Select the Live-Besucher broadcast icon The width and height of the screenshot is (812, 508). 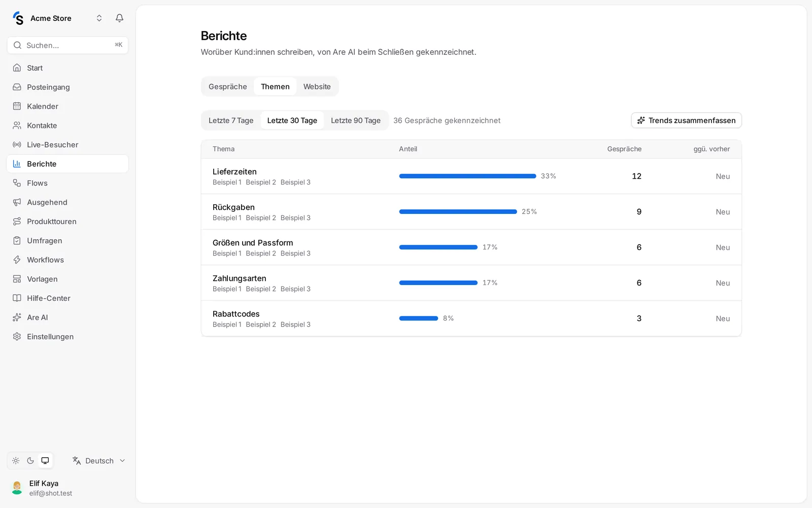click(17, 145)
